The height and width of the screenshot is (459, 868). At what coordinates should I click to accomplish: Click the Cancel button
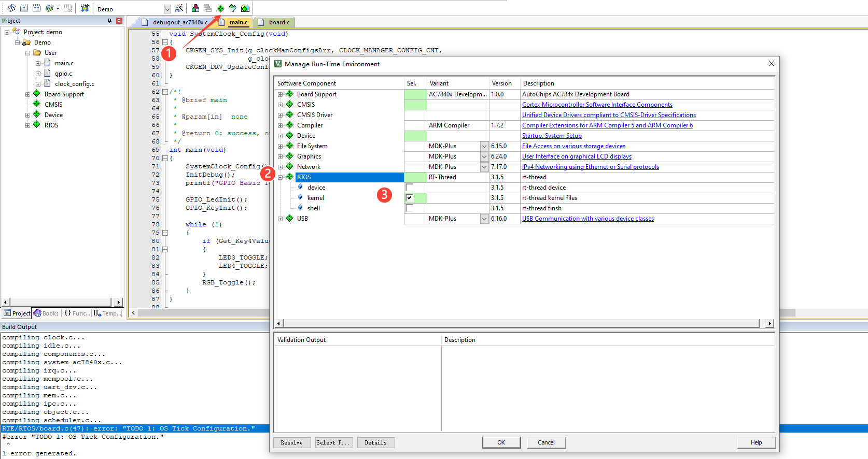pos(547,442)
